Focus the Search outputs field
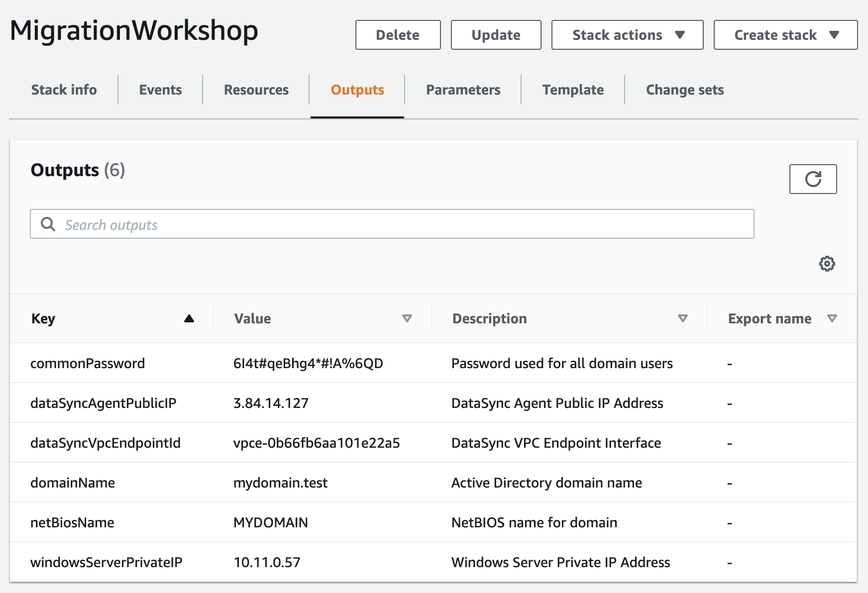Screen dimensions: 868x593 (392, 224)
